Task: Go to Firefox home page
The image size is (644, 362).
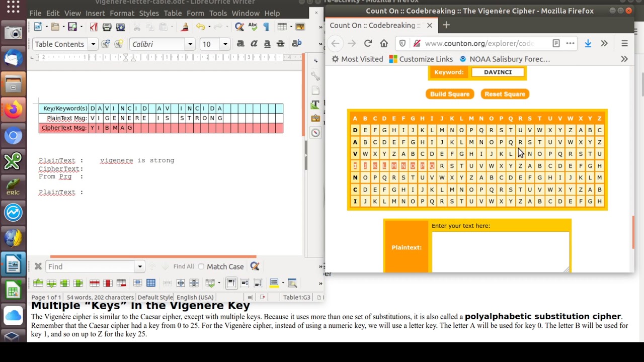Action: coord(384,44)
